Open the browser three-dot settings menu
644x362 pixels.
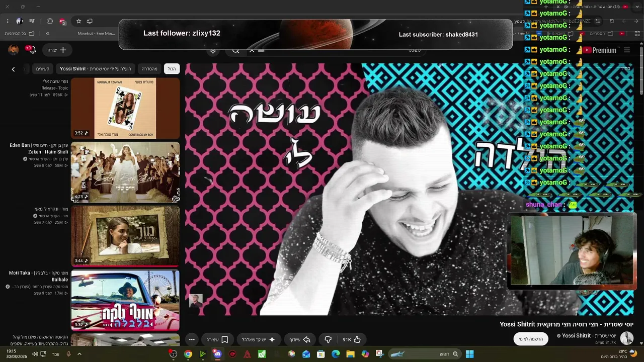[8, 21]
